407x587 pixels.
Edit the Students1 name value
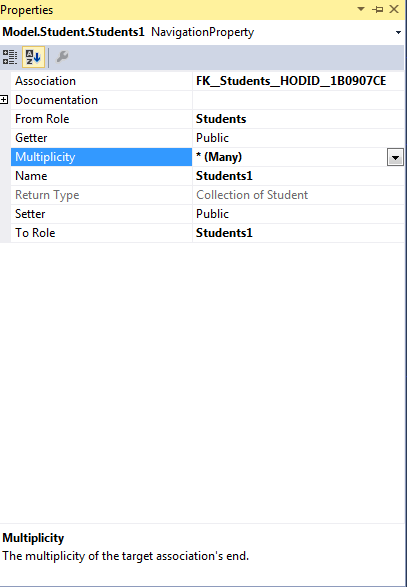(x=298, y=176)
